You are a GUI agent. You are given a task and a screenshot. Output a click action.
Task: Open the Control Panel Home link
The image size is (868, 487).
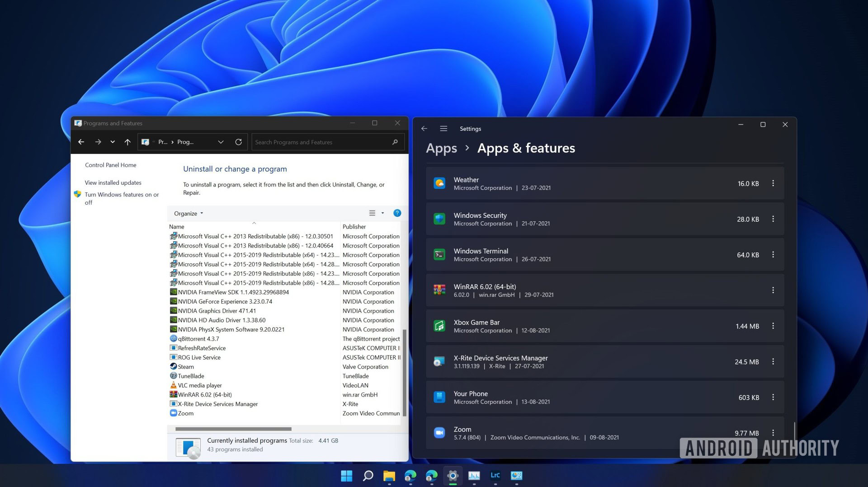(110, 165)
